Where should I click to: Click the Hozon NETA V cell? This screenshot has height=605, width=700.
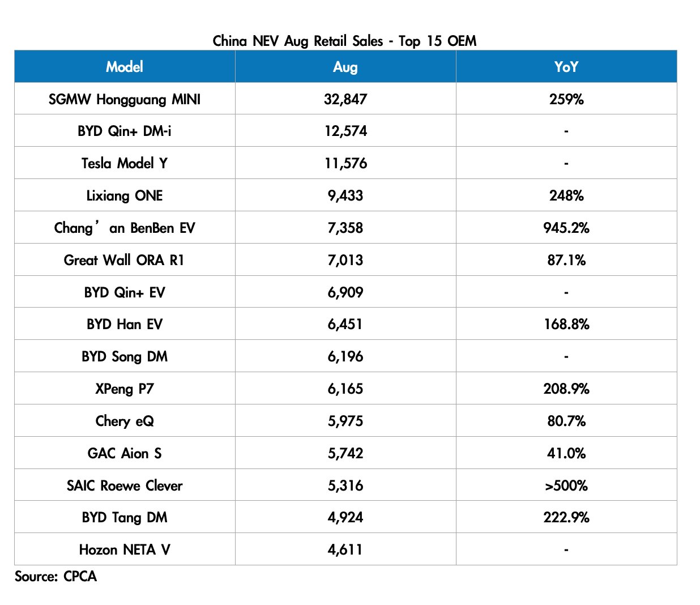[125, 549]
